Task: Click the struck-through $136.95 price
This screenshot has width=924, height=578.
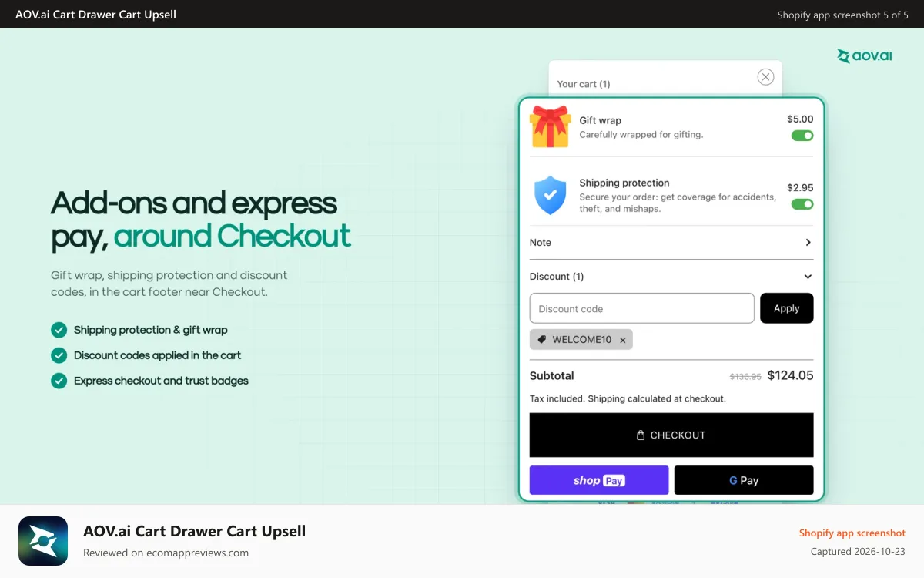Action: 745,377
